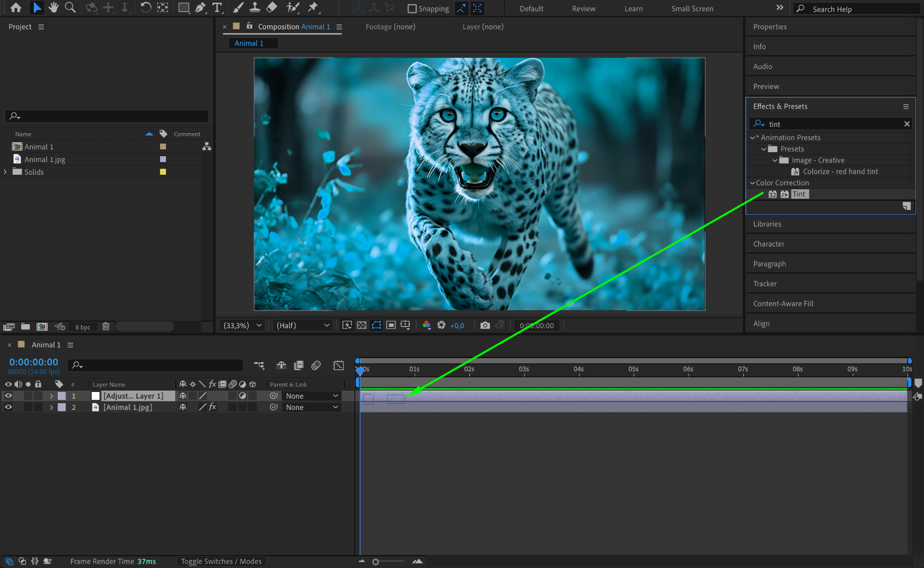Open the Half resolution dropdown
The height and width of the screenshot is (568, 924).
click(x=303, y=325)
